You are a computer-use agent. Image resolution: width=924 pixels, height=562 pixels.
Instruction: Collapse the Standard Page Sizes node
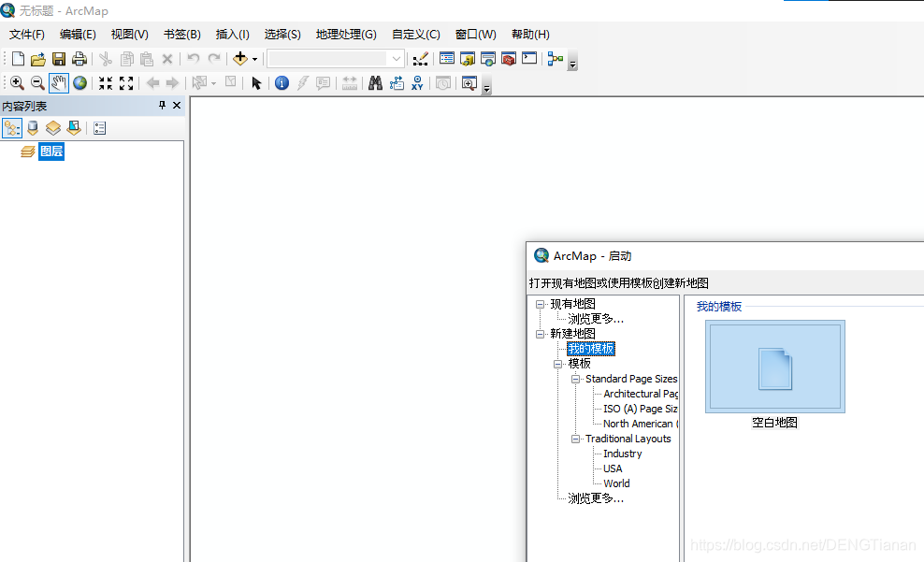tap(576, 379)
